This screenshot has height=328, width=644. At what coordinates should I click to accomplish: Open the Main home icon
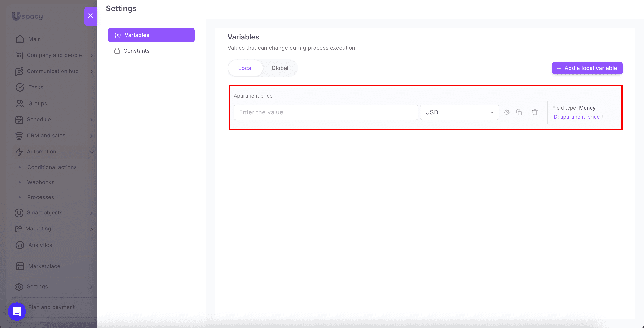(x=20, y=39)
